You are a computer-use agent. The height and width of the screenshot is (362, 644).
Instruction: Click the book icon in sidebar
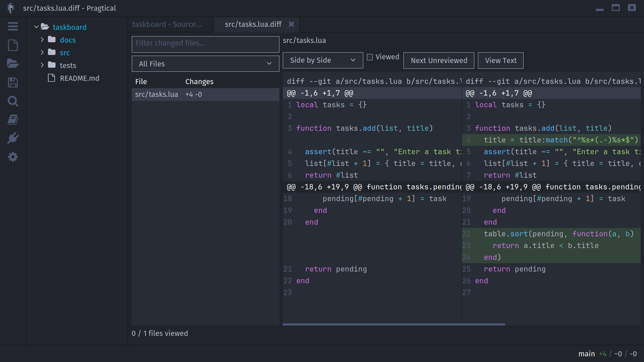pyautogui.click(x=13, y=120)
